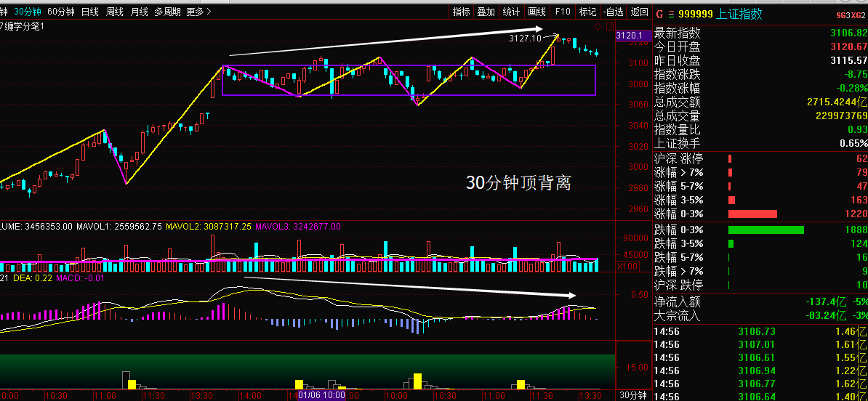868x401 pixels.
Task: Click the 缠学分笔1 indicator label
Action: pyautogui.click(x=25, y=26)
